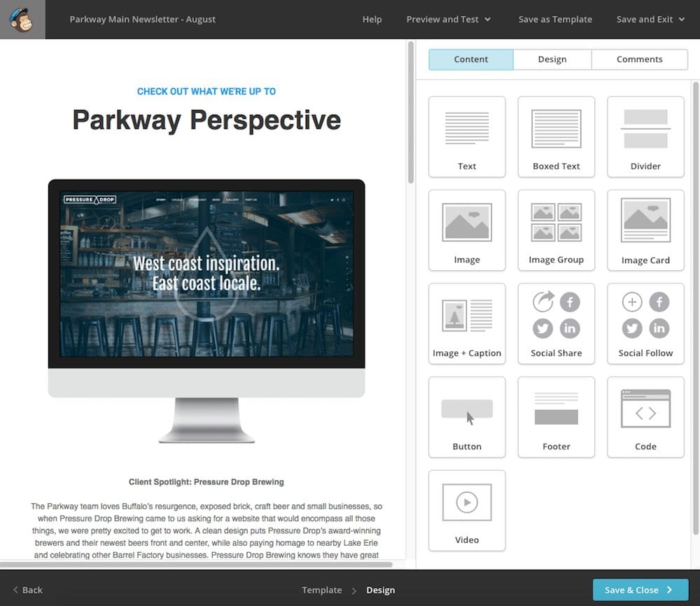The width and height of the screenshot is (700, 606).
Task: Click the preview horizontal scrollbar
Action: (197, 565)
